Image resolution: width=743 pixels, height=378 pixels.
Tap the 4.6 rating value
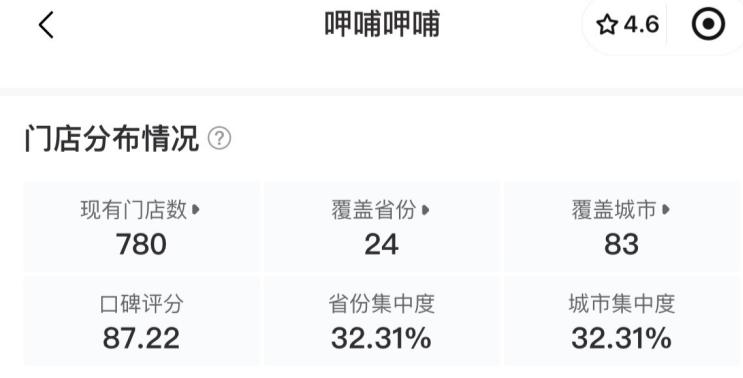641,24
